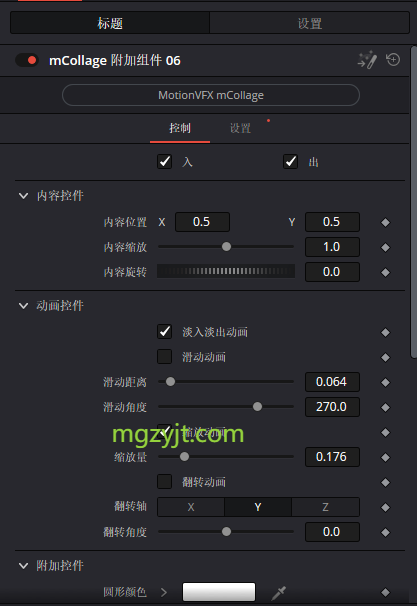Click the 缩放量 value 0.176
This screenshot has height=606, width=417.
[x=332, y=457]
